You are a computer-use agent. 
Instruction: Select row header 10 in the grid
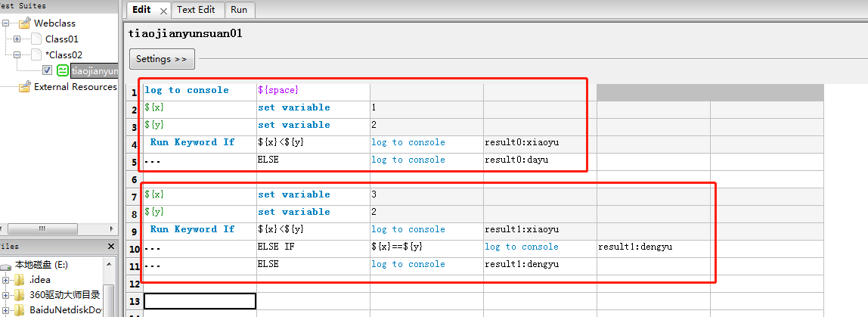pyautogui.click(x=135, y=249)
